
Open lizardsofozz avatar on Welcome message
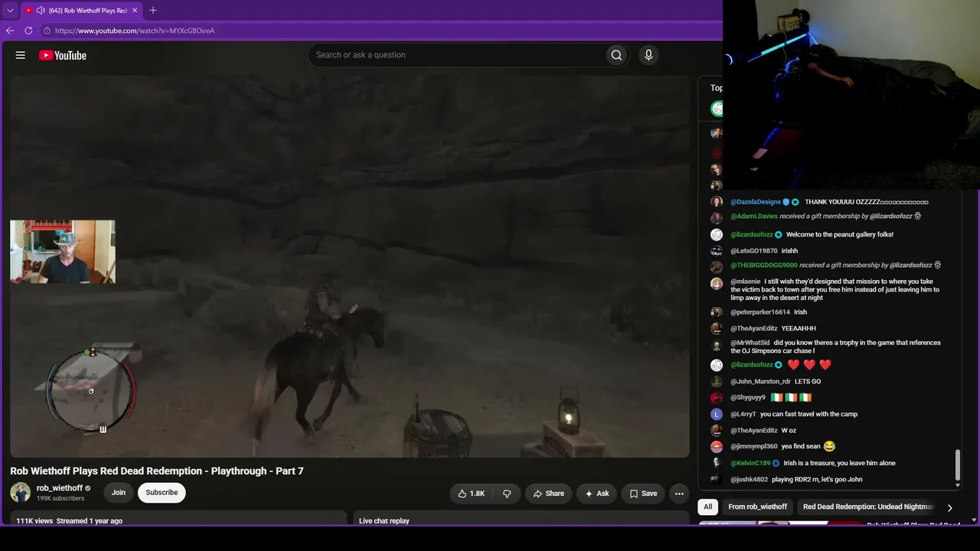717,235
